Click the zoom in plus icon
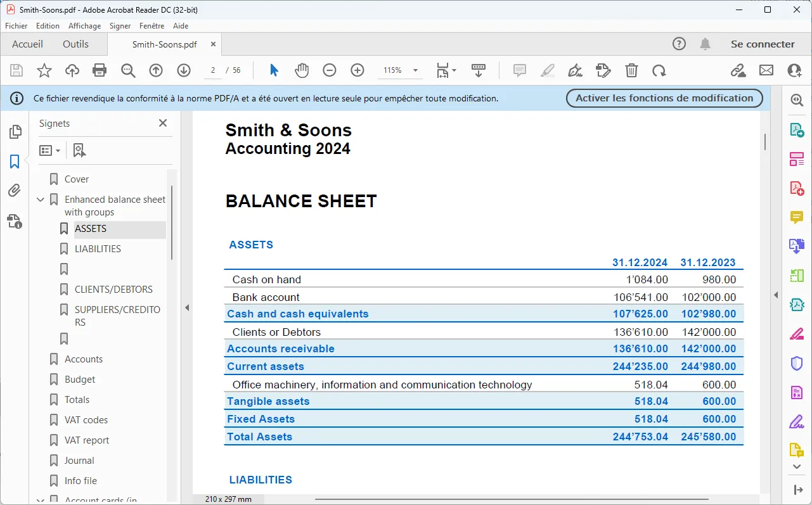812x505 pixels. (x=358, y=70)
